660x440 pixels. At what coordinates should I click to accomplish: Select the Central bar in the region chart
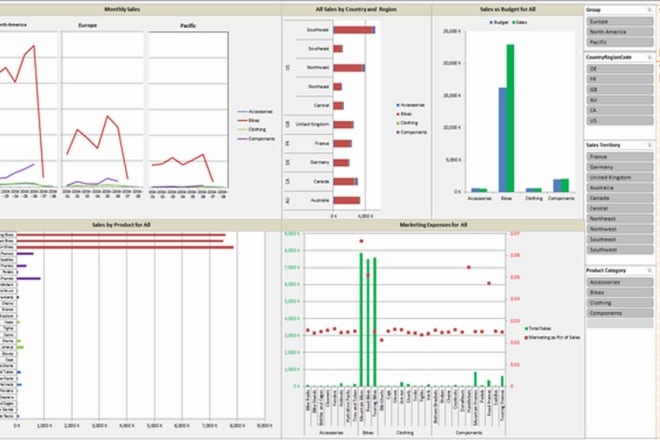(338, 106)
